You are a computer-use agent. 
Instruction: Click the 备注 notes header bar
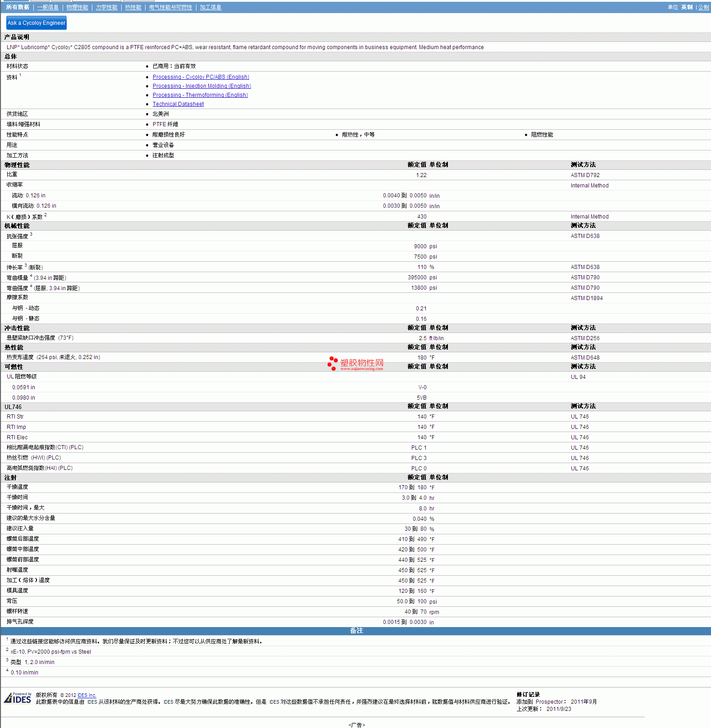356,631
